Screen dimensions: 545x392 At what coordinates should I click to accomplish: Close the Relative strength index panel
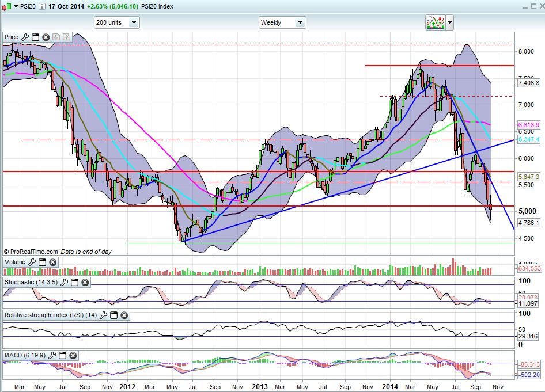tap(124, 315)
